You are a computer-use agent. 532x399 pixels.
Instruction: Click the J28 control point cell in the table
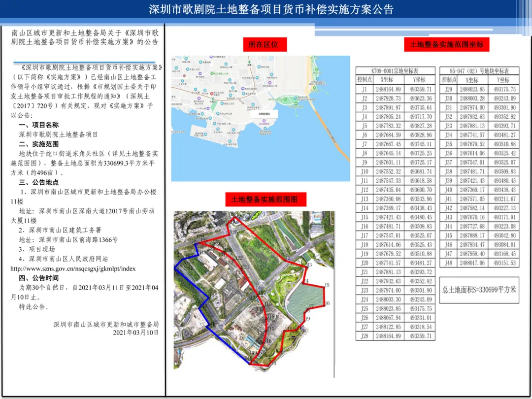(364, 336)
